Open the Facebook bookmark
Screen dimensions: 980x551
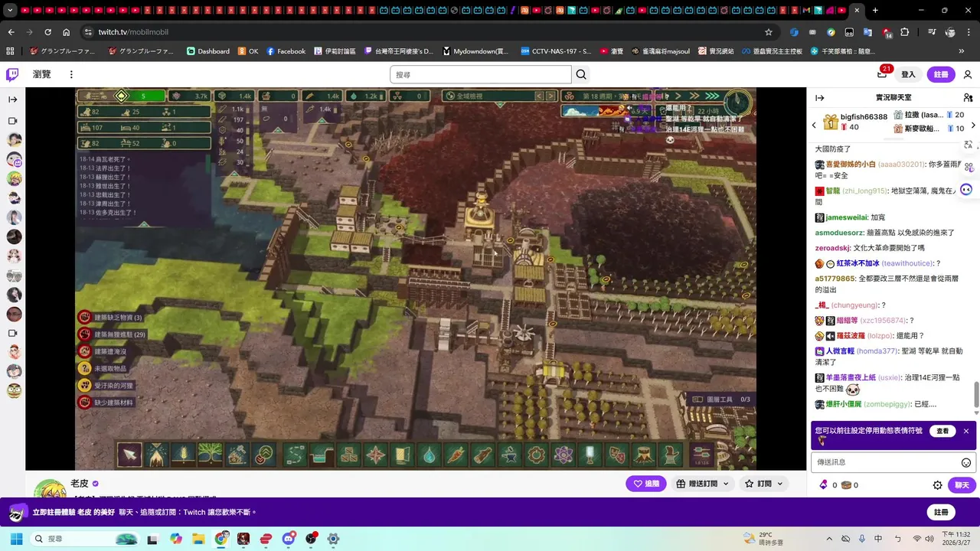pyautogui.click(x=286, y=51)
